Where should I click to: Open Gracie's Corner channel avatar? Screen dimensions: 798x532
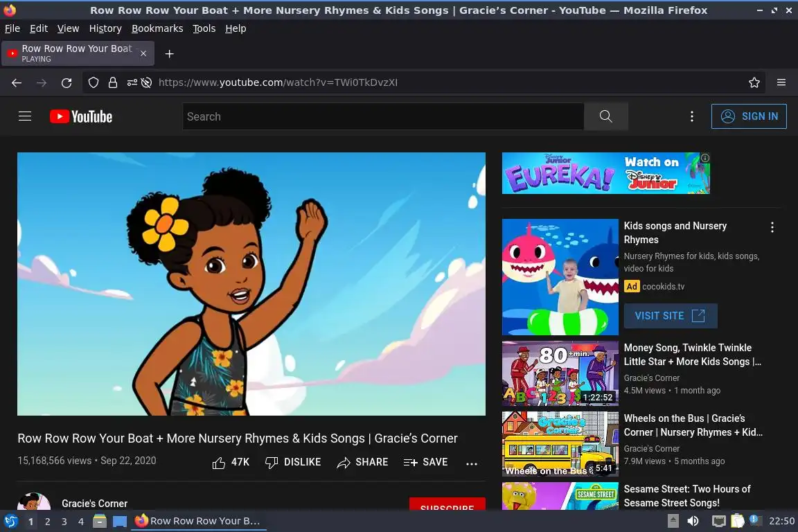(x=34, y=502)
